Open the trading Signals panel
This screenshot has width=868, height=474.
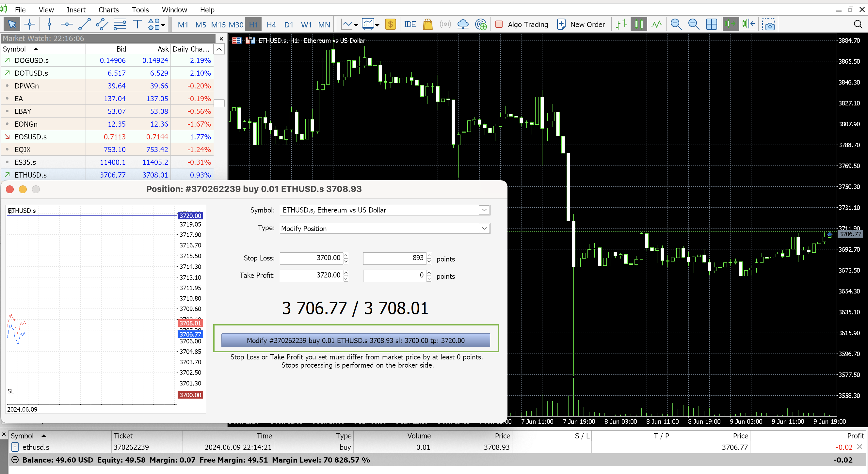click(445, 24)
